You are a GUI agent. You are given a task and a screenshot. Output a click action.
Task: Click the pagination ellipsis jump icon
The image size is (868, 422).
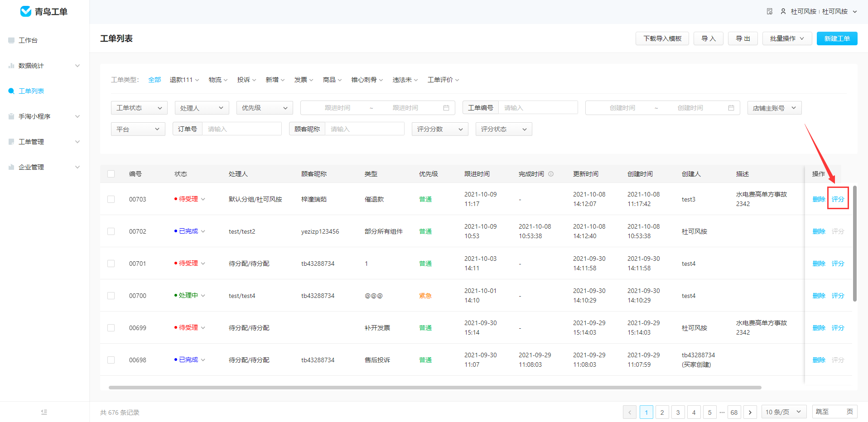tap(722, 412)
